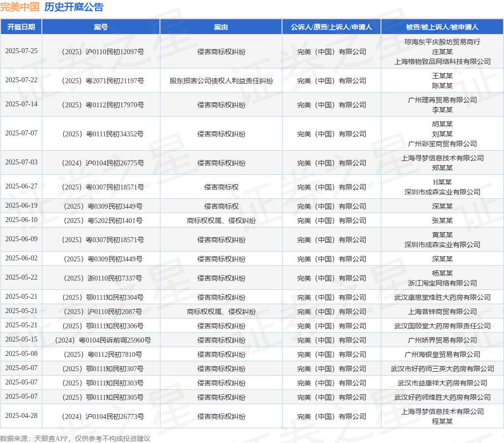
Task: Click defendant 刘某某
Action: click(442, 134)
